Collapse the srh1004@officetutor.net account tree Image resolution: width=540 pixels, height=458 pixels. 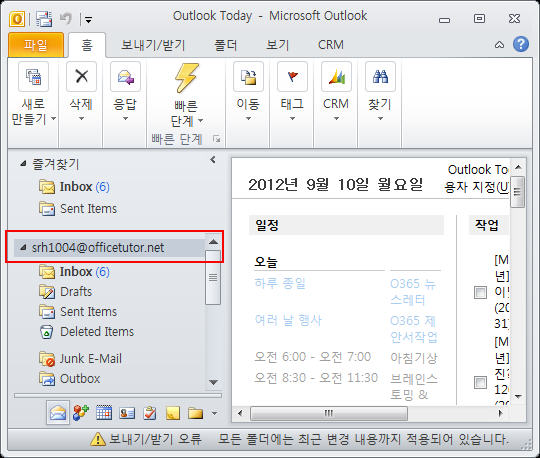(23, 247)
